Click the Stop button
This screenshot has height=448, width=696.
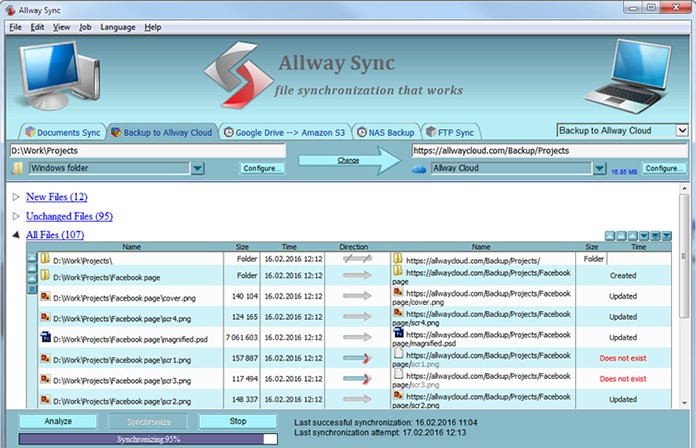[x=238, y=421]
